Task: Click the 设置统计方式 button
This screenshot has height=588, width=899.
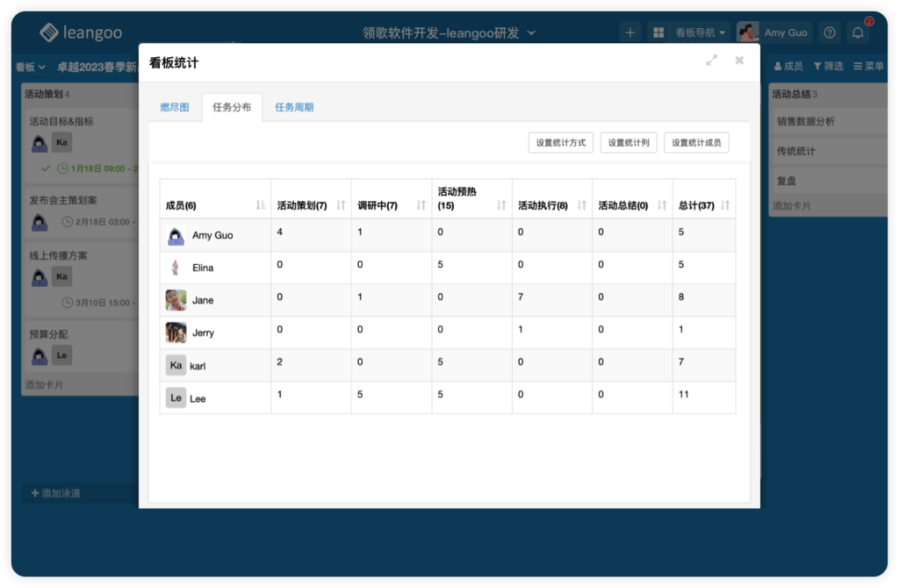Action: (x=559, y=141)
